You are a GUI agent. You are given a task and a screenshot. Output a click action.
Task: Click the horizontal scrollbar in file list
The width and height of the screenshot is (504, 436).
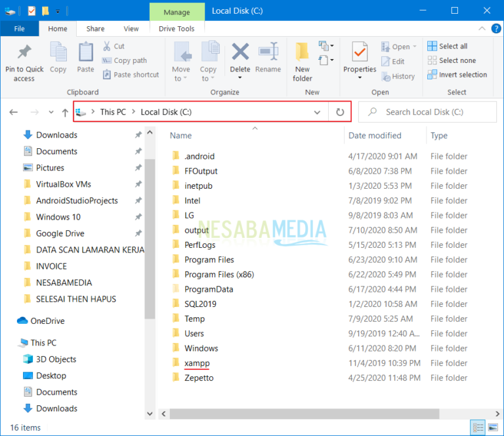(x=304, y=414)
